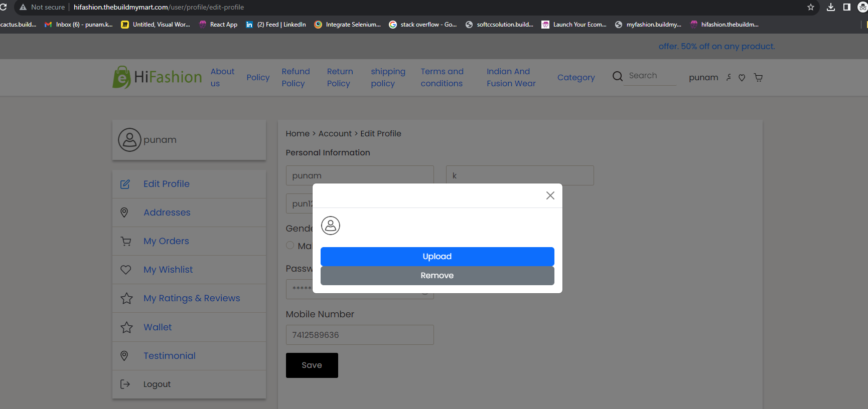Click the offer 50% off banner link
This screenshot has width=868, height=409.
pyautogui.click(x=717, y=47)
